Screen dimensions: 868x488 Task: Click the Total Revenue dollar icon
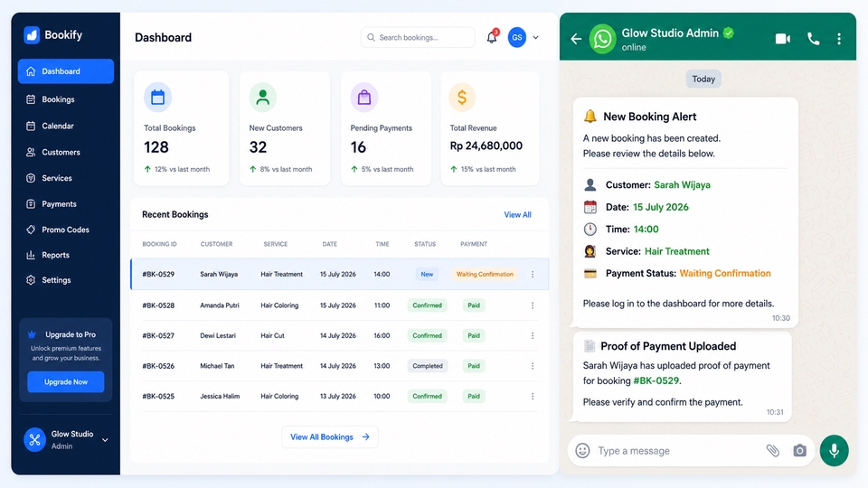coord(462,98)
